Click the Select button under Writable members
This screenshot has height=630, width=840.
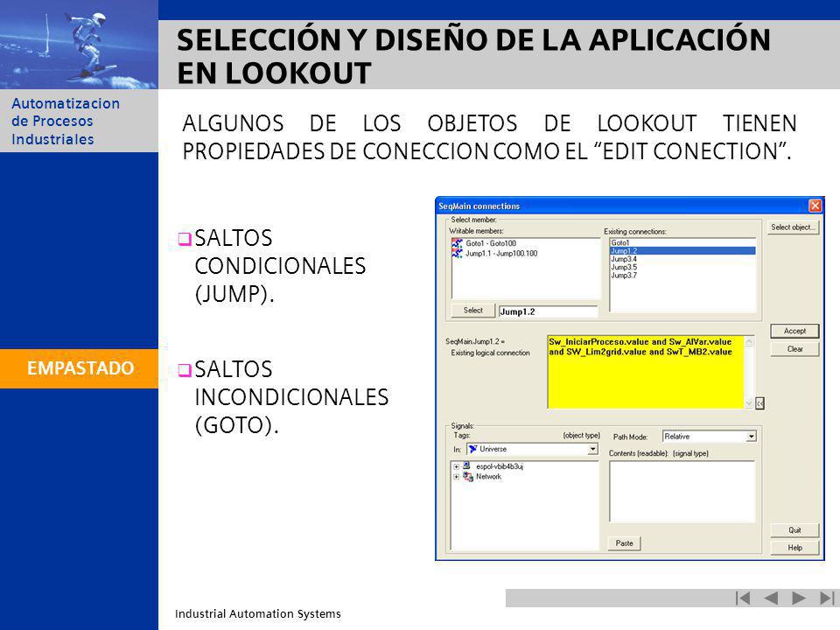472,311
